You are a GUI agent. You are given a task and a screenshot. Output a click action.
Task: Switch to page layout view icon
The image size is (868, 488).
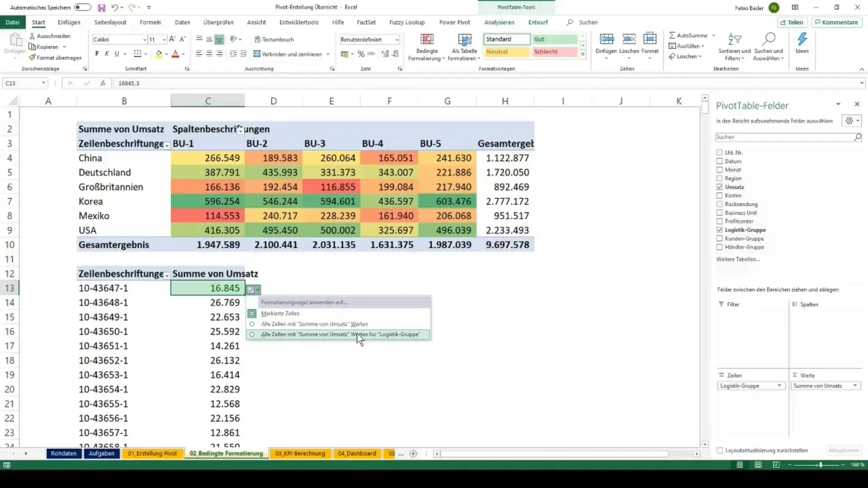[758, 465]
